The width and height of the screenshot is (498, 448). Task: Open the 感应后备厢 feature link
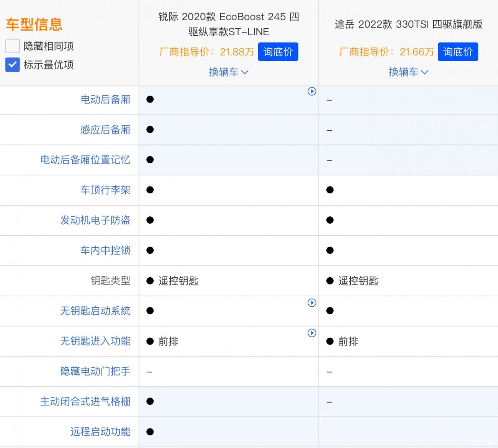pyautogui.click(x=105, y=130)
